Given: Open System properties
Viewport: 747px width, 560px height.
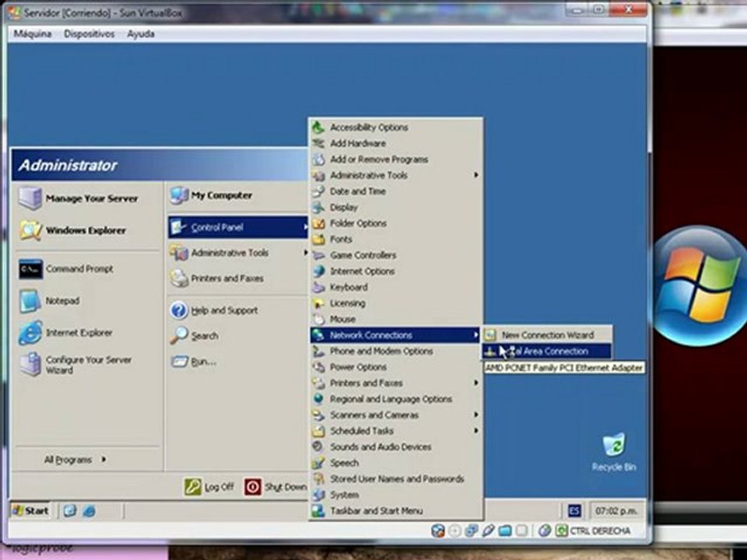Looking at the screenshot, I should point(396,495).
